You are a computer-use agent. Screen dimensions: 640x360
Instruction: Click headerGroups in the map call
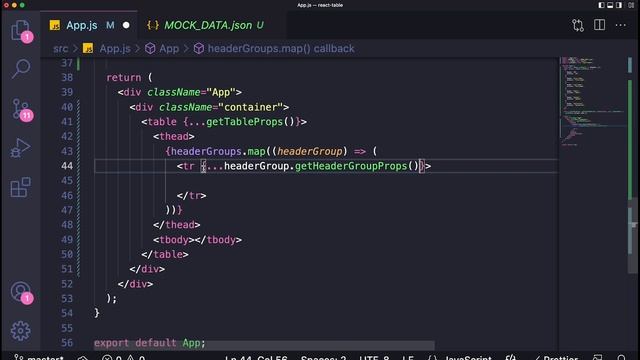206,151
